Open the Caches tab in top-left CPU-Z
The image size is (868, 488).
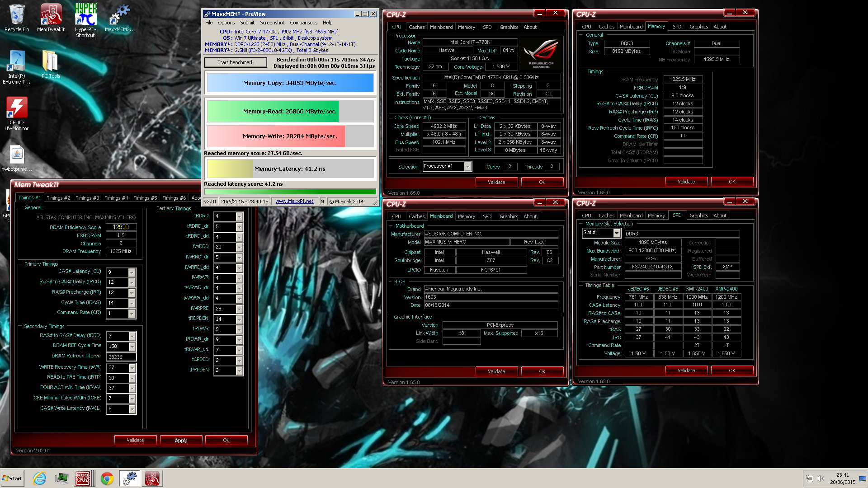pyautogui.click(x=416, y=27)
